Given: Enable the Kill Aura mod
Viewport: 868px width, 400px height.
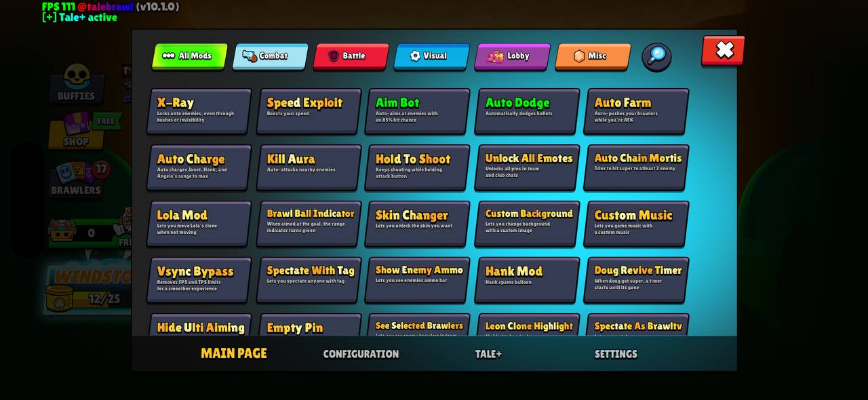Looking at the screenshot, I should [x=309, y=167].
